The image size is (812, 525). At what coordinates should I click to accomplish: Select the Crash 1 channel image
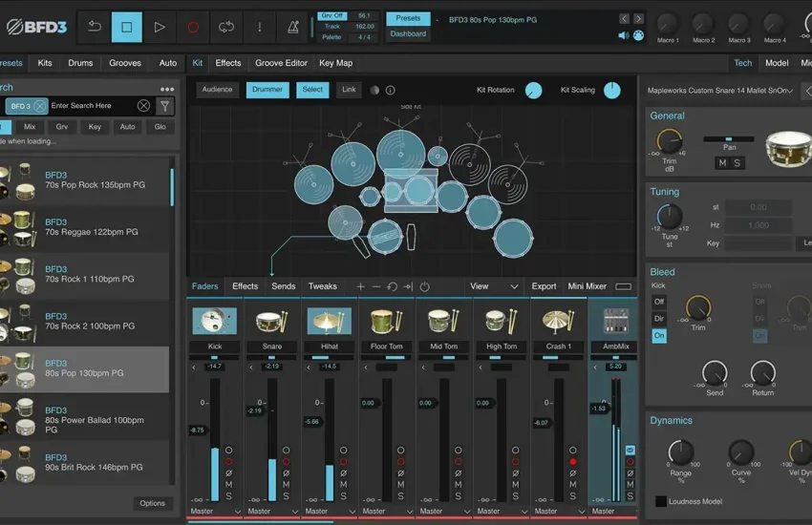[x=558, y=321]
